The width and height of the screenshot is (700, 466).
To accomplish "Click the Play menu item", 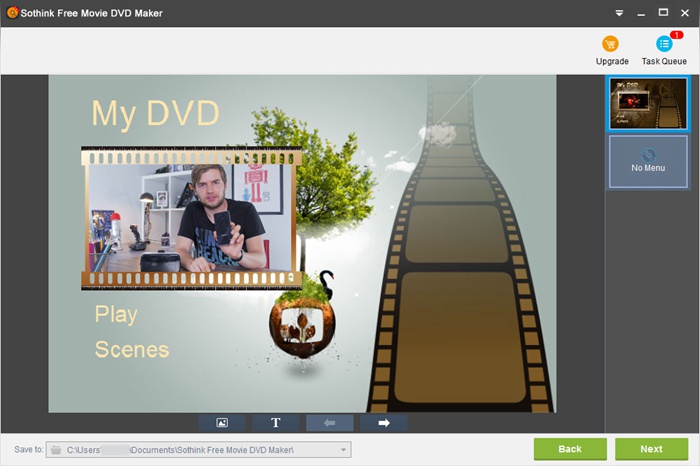I will [x=116, y=314].
